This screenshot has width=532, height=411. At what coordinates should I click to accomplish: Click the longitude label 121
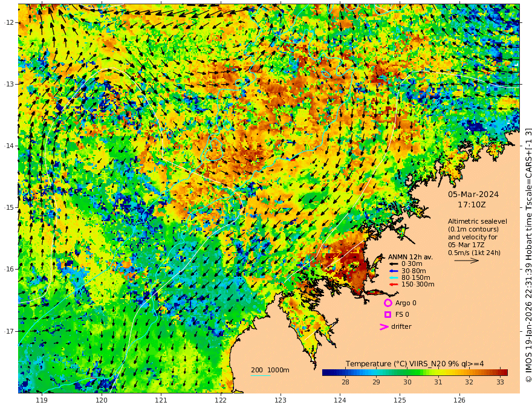click(161, 400)
